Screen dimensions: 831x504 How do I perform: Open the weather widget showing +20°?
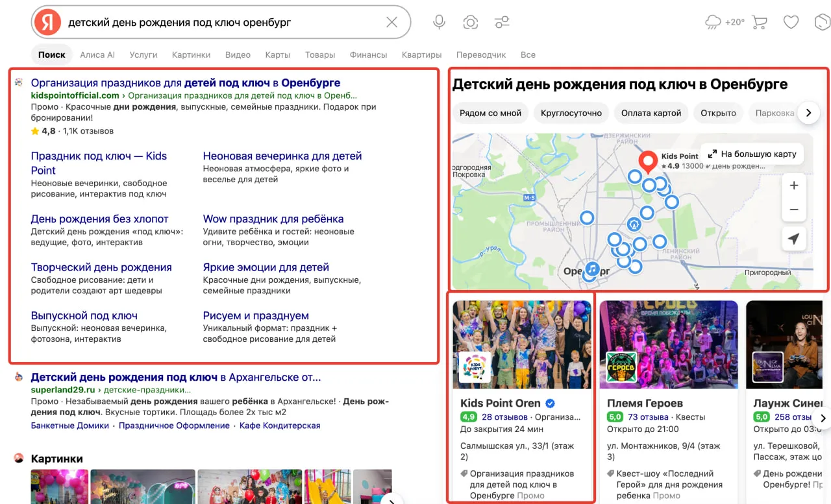[x=725, y=22]
